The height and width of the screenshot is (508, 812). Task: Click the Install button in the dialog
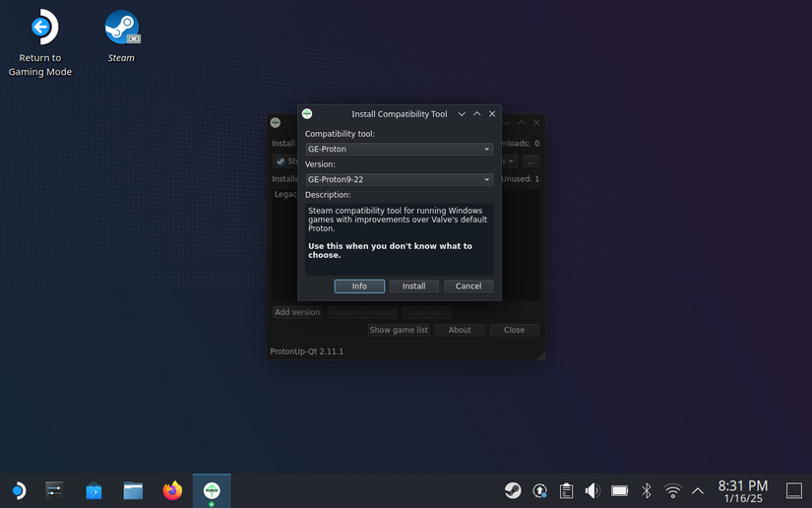click(x=413, y=286)
